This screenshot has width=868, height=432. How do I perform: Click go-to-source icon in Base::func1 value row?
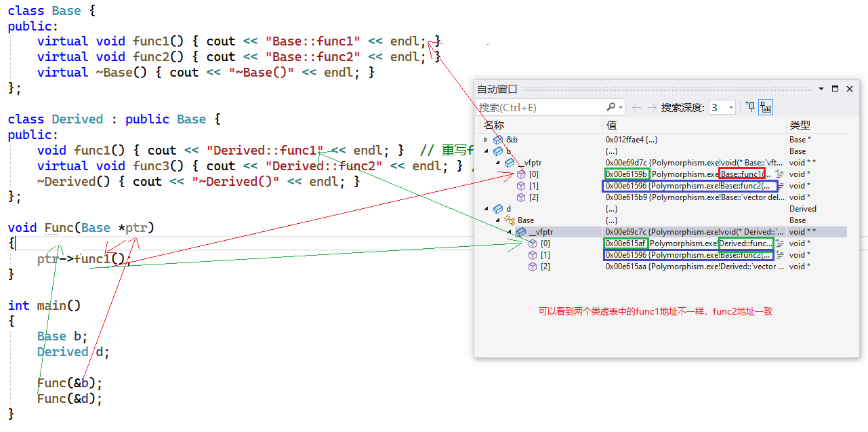pos(779,174)
